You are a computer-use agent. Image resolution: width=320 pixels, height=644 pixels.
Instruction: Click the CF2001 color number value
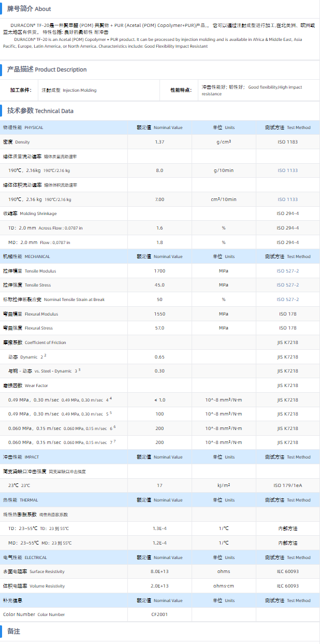point(159,614)
